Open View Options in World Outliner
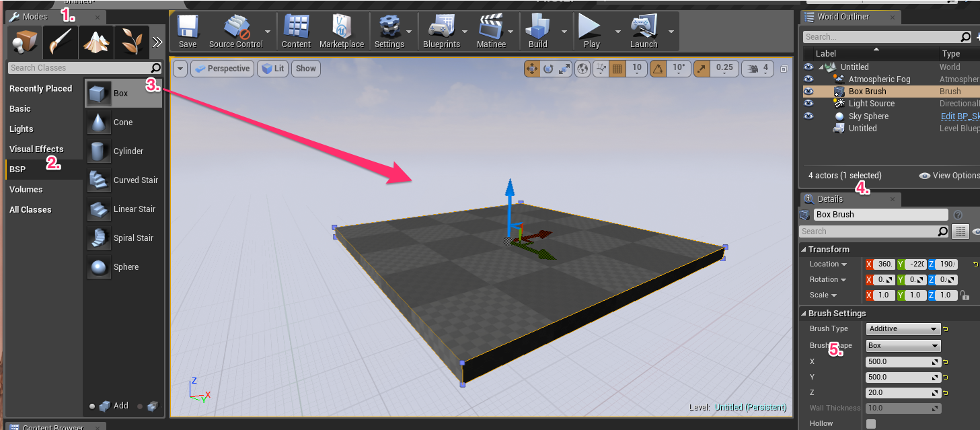The image size is (980, 430). point(949,176)
